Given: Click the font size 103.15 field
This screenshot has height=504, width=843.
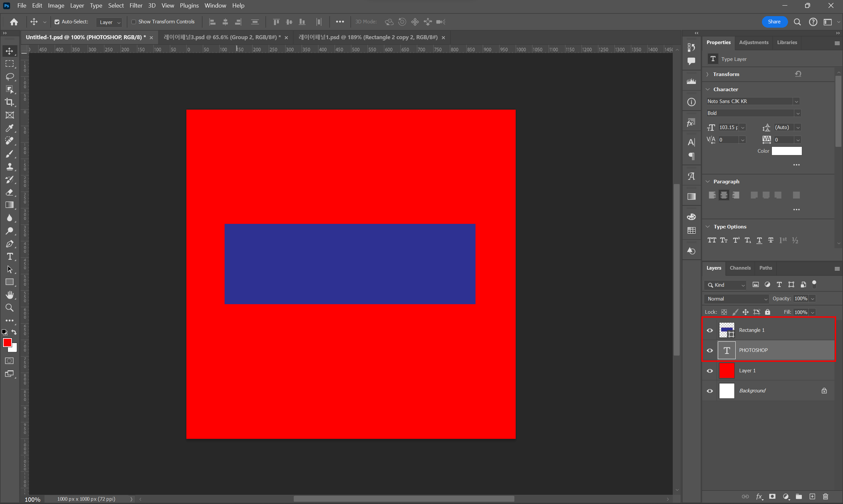Looking at the screenshot, I should 728,127.
